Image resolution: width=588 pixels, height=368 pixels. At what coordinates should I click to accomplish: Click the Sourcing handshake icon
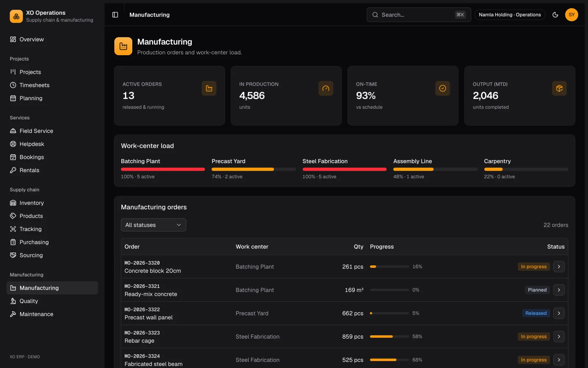click(13, 255)
